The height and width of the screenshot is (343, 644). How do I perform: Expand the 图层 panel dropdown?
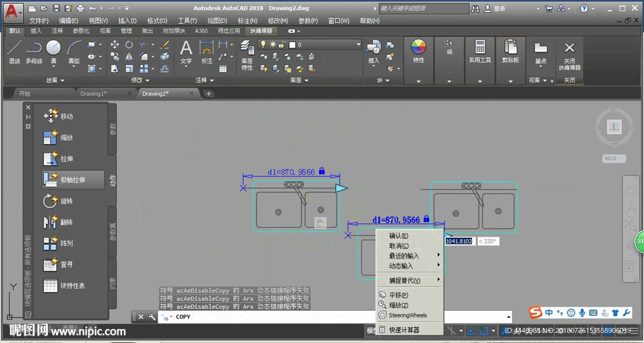click(x=299, y=80)
